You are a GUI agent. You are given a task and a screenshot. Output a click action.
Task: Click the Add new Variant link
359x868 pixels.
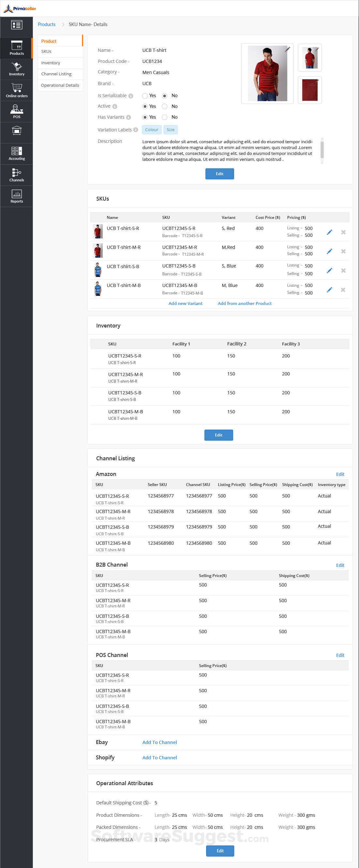[x=185, y=303]
